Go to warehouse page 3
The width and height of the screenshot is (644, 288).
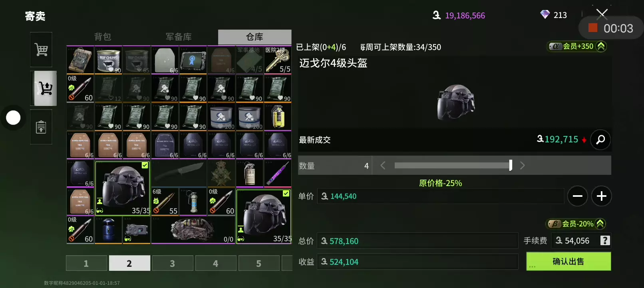[172, 263]
